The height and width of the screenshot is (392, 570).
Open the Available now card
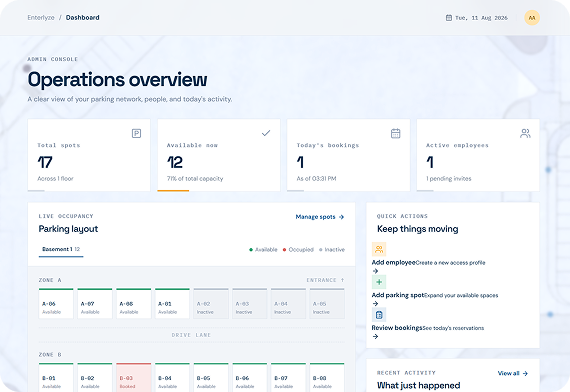(x=218, y=155)
